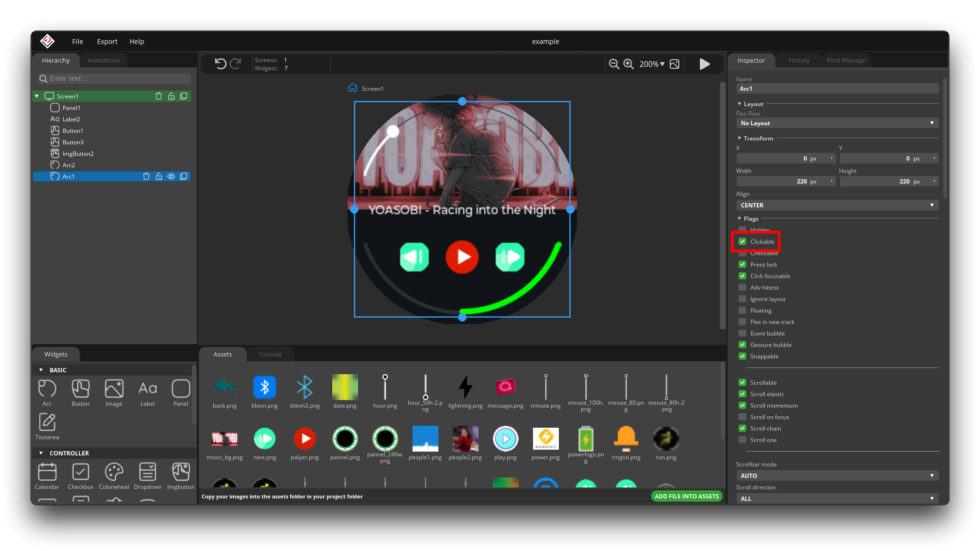Image resolution: width=980 pixels, height=551 pixels.
Task: Open the File menu
Action: pyautogui.click(x=77, y=42)
